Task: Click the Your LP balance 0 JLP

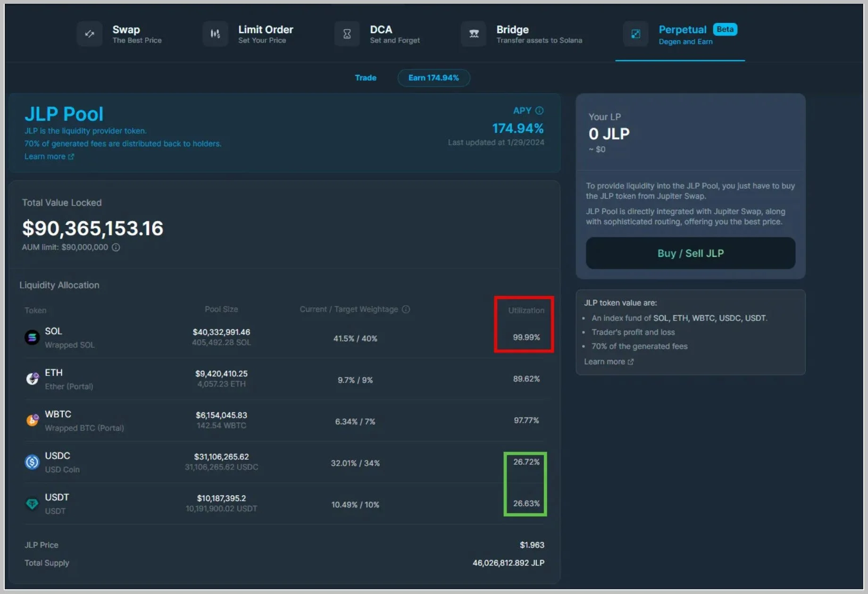Action: point(609,134)
